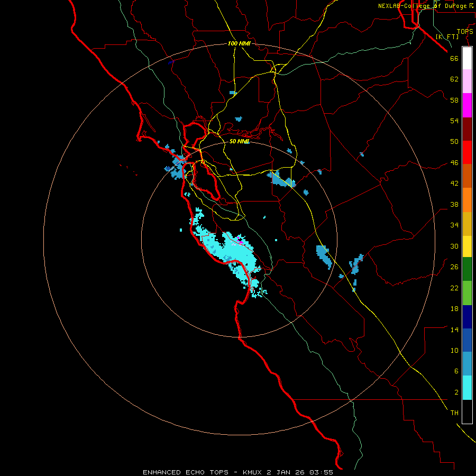This screenshot has height=476, width=476.
Task: Choose the navy blue legend color band
Action: (x=467, y=317)
